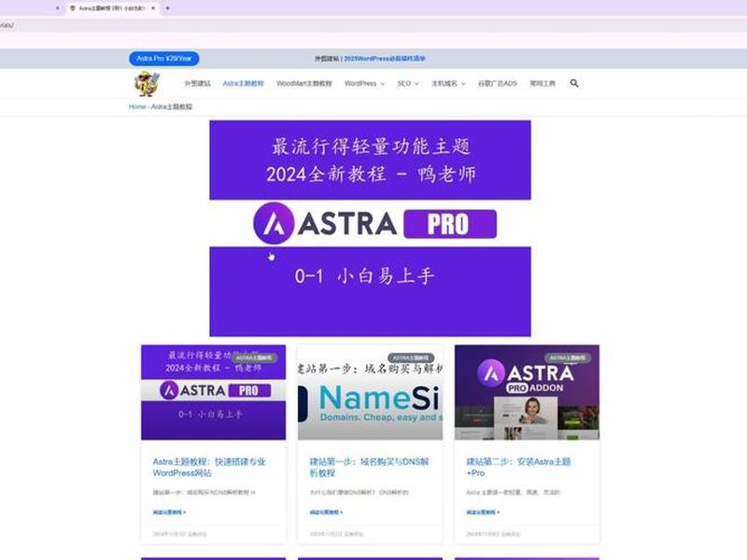The width and height of the screenshot is (747, 560).
Task: Select the Astra主题教程 navigation item
Action: (x=243, y=83)
